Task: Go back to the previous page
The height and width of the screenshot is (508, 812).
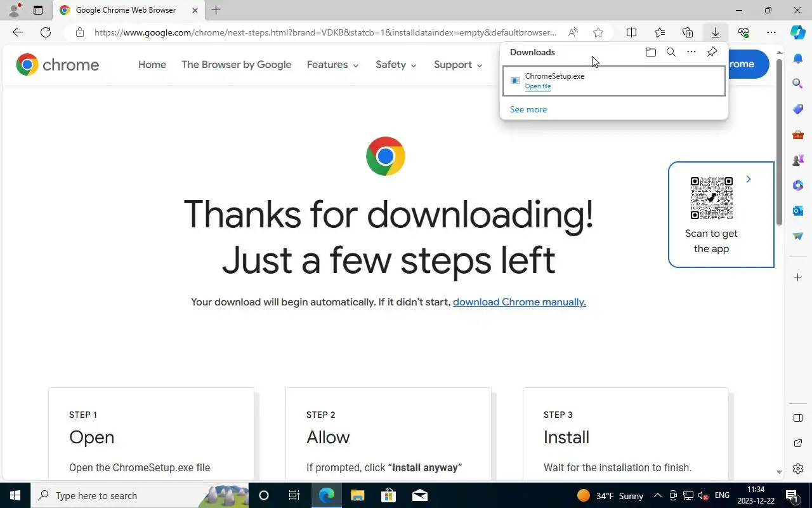Action: (x=18, y=32)
